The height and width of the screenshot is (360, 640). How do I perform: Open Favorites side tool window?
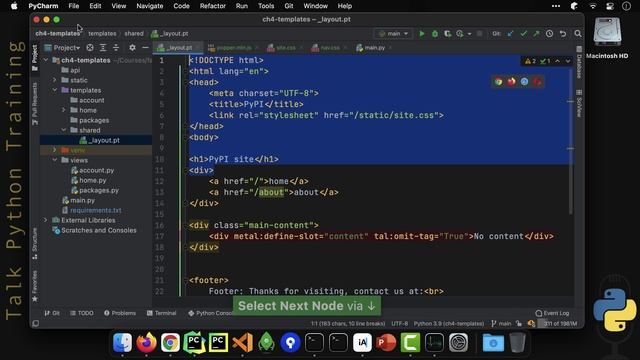click(35, 286)
